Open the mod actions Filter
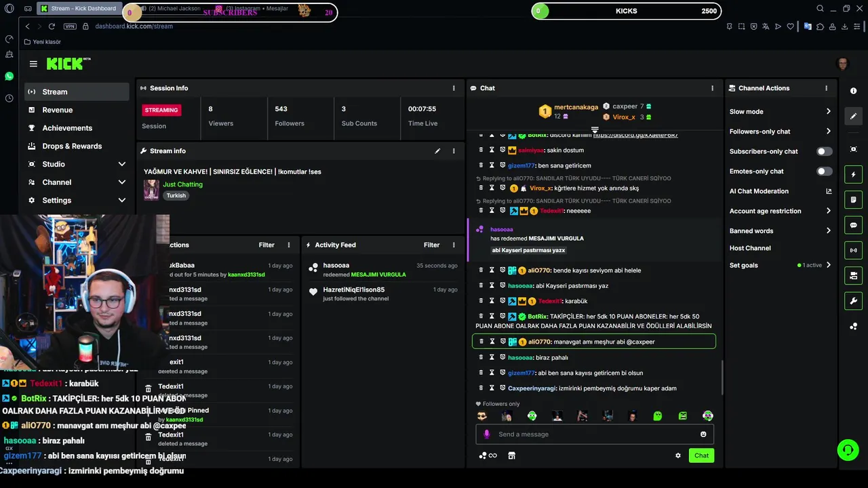 267,245
